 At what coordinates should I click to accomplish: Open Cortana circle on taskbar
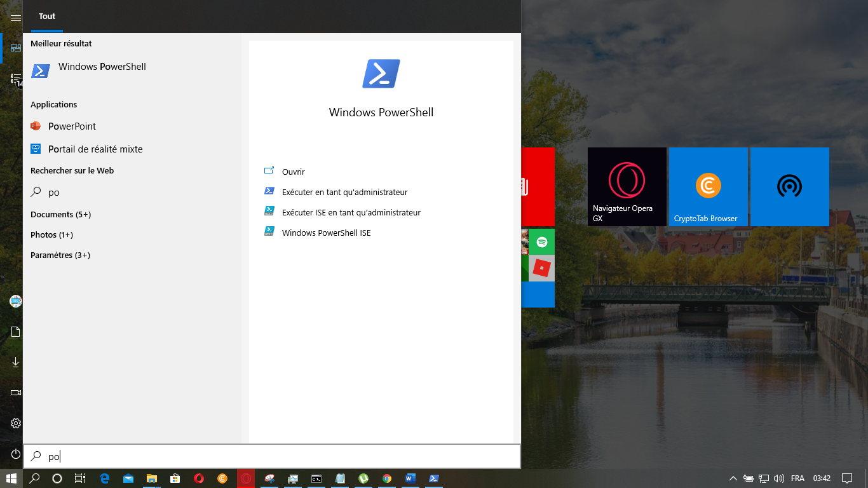point(57,478)
